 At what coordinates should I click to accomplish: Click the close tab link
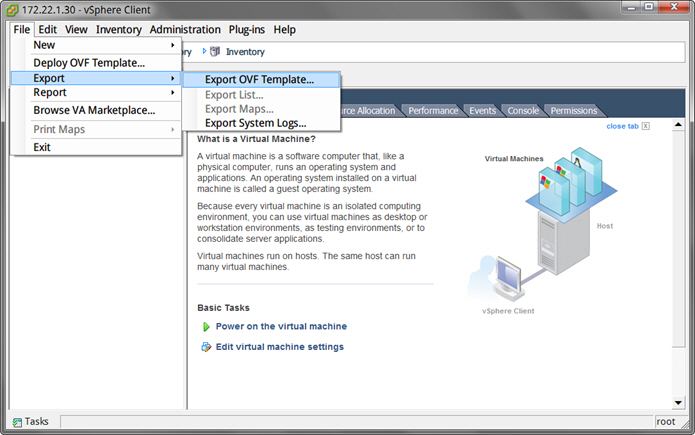pos(622,126)
